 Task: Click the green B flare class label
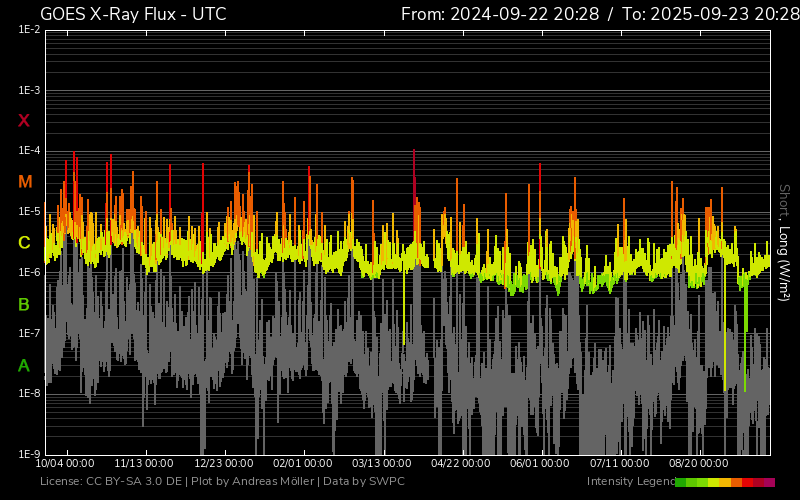(x=24, y=304)
